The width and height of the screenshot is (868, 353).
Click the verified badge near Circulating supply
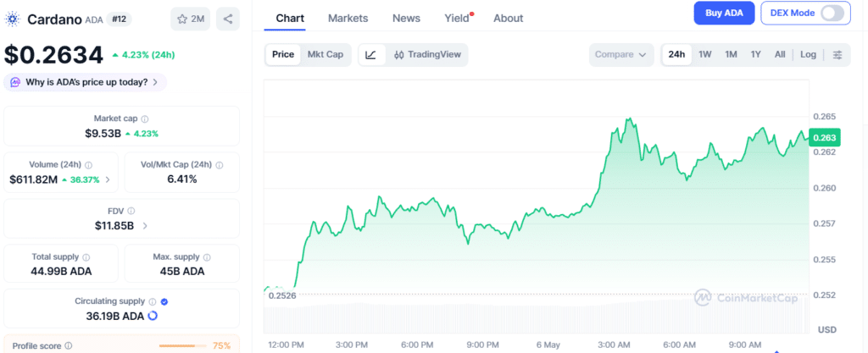pyautogui.click(x=164, y=301)
